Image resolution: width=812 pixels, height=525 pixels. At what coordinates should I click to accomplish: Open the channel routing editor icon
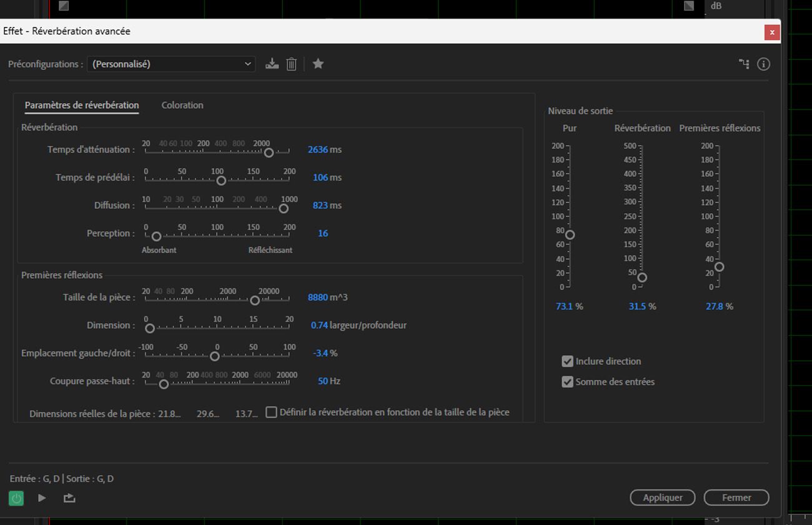click(744, 64)
